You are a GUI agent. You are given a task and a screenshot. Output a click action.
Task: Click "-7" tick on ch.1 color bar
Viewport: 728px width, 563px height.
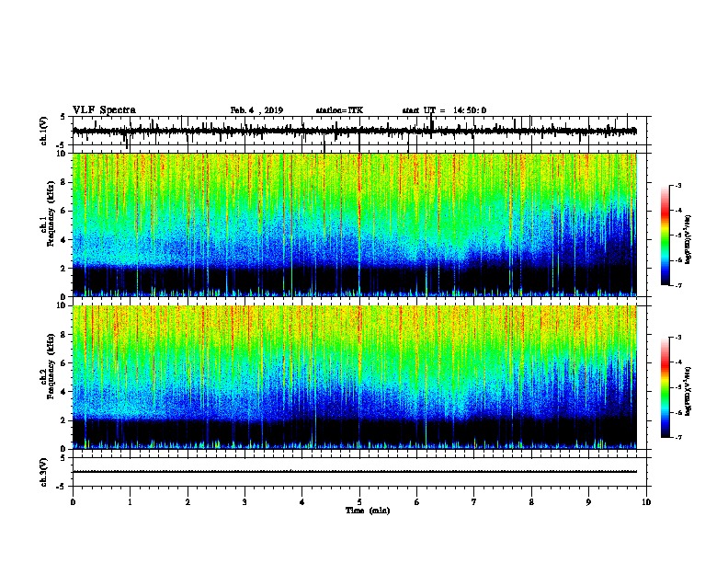tap(678, 285)
